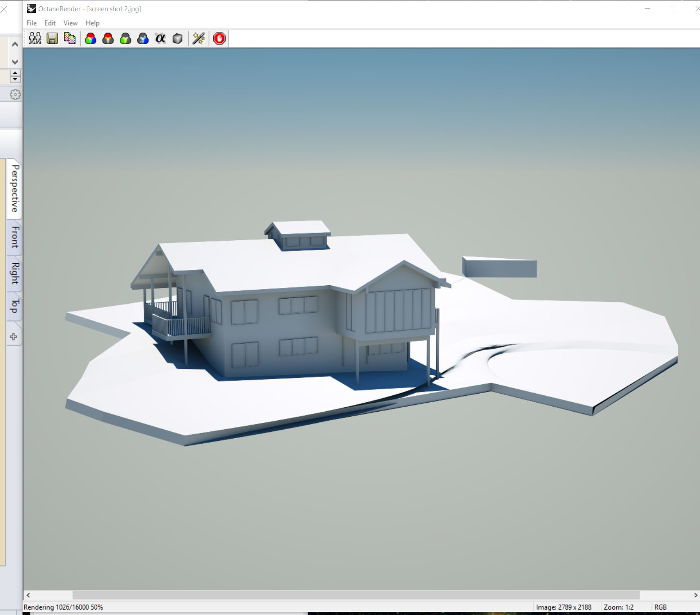Show full RGB color channels
This screenshot has width=700, height=615.
(x=90, y=39)
